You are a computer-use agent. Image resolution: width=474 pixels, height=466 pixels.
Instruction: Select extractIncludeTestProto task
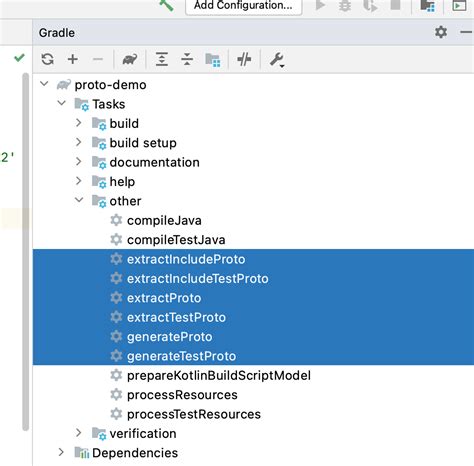tap(253, 278)
